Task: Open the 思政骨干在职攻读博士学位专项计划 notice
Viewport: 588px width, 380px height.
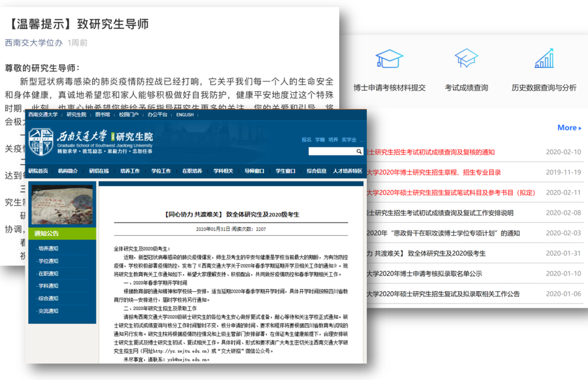Action: (x=443, y=234)
